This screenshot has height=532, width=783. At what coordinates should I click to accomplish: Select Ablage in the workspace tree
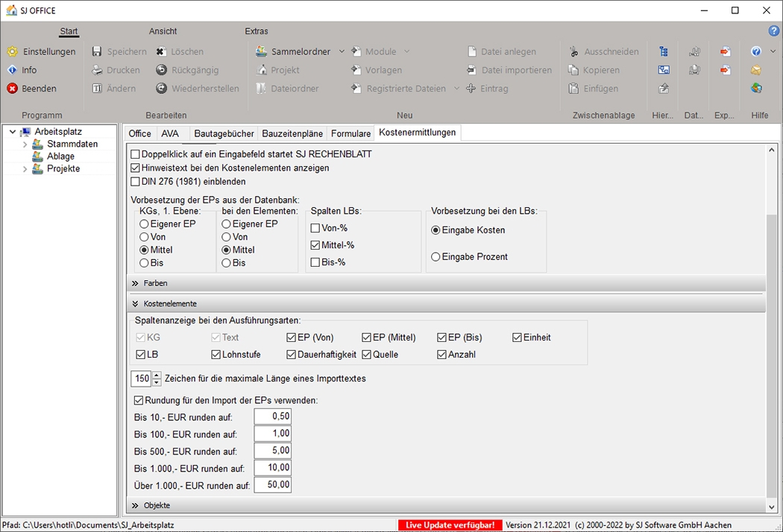[x=60, y=156]
